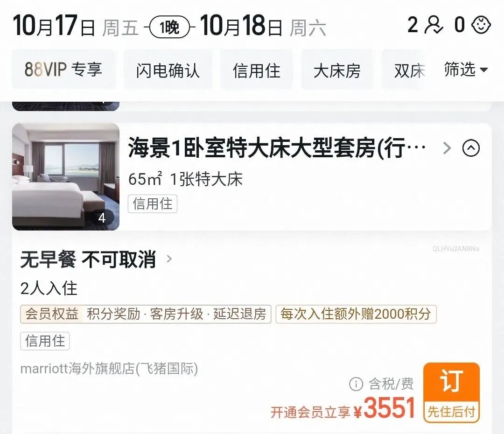504x434 pixels.
Task: Open the 筛选 filter dropdown
Action: pos(466,70)
